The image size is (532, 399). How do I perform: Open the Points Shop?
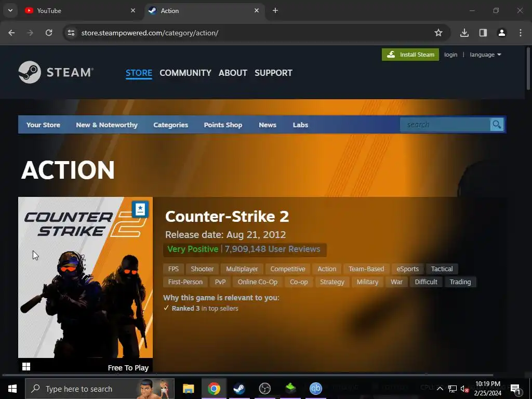point(223,125)
